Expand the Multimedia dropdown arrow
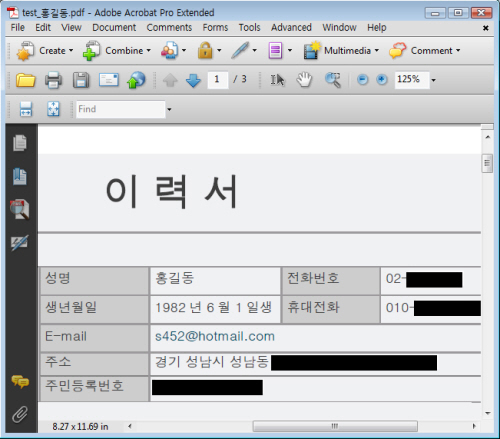Viewport: 500px width, 439px height. point(377,51)
